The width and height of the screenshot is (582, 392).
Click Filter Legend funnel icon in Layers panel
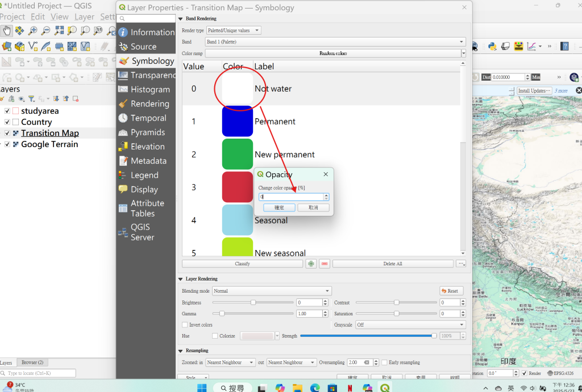click(x=32, y=99)
